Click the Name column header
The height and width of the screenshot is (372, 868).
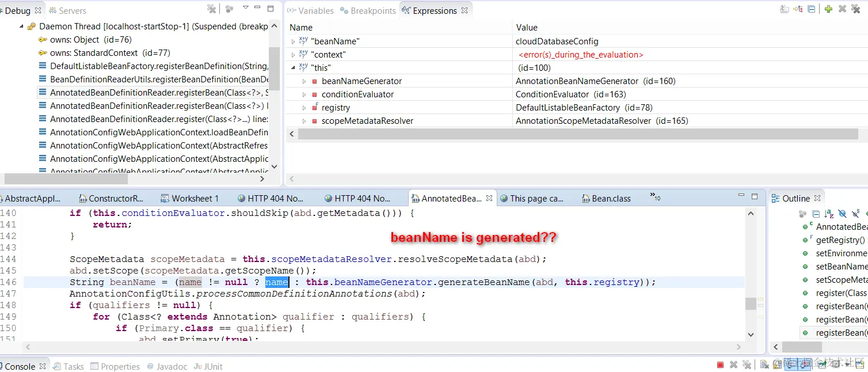pos(301,27)
